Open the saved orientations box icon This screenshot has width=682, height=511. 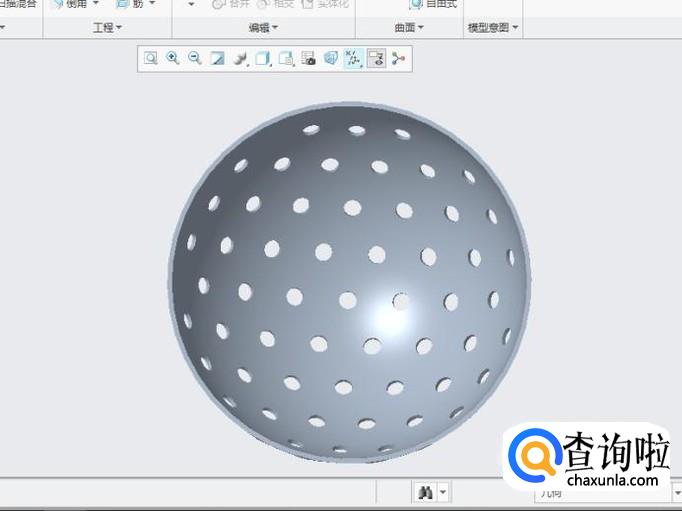pos(263,59)
